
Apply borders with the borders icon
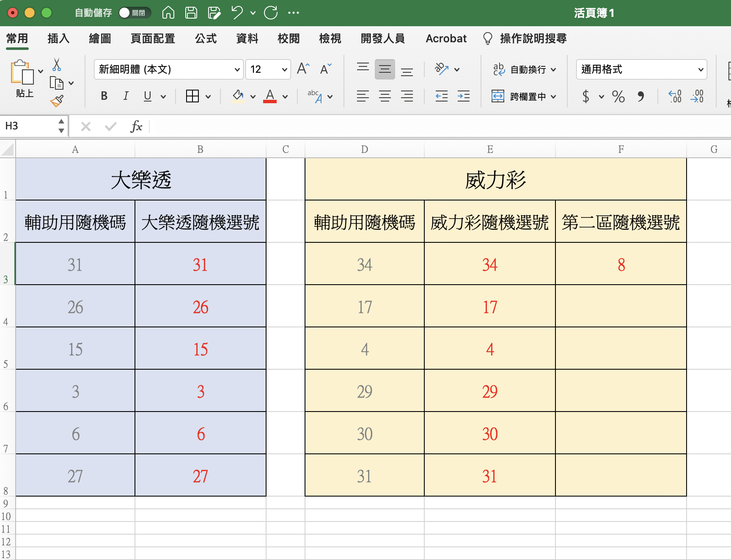coord(192,96)
